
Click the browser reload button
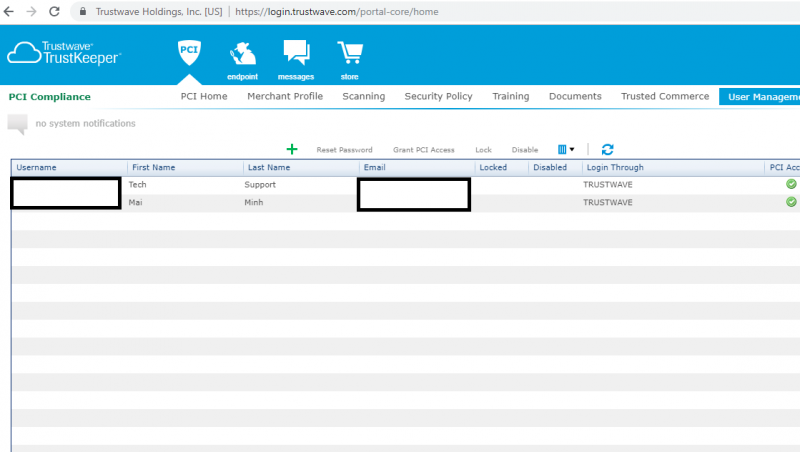[57, 11]
